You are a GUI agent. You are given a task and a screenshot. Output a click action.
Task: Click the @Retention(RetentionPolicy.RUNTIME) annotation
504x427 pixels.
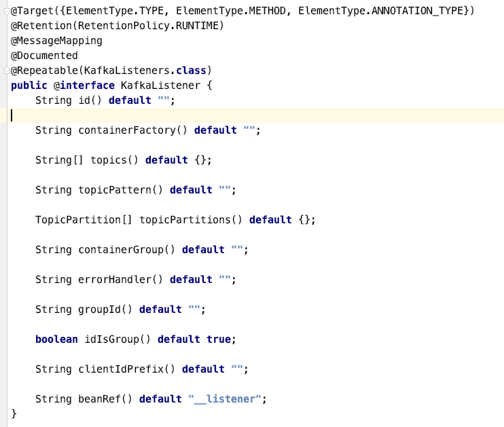click(x=118, y=26)
